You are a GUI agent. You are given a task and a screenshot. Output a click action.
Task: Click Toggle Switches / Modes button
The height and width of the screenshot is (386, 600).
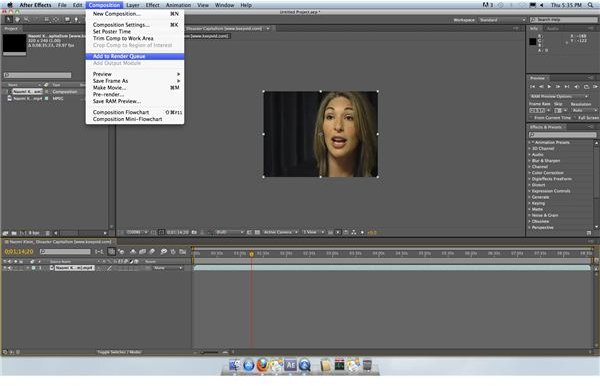[119, 352]
